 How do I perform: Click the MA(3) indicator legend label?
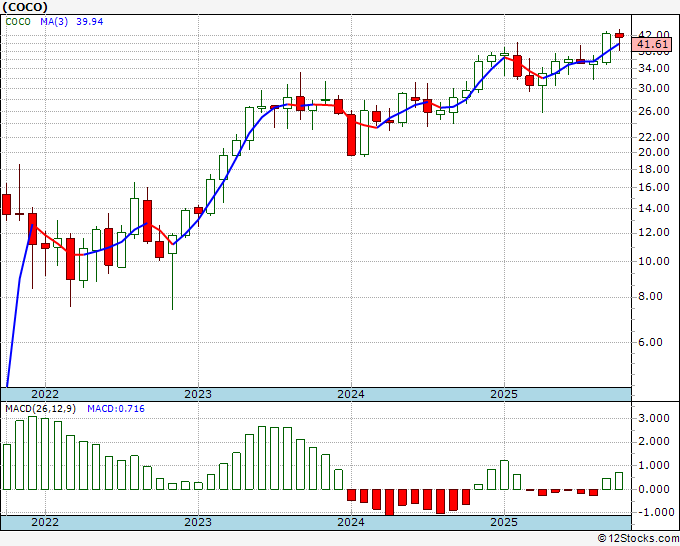[x=54, y=22]
